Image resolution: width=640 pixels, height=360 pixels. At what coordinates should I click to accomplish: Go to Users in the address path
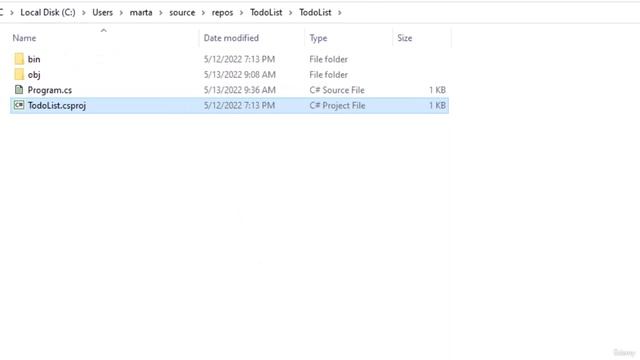[x=102, y=13]
